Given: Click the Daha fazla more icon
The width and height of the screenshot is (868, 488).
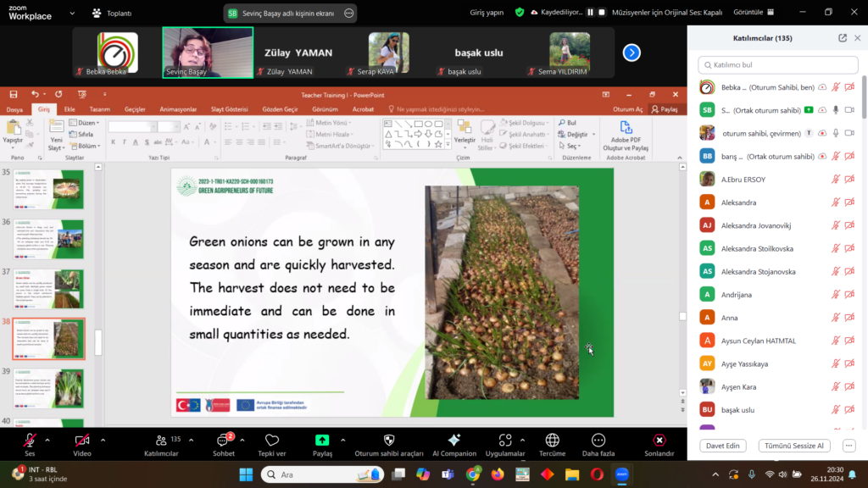Looking at the screenshot, I should tap(598, 441).
